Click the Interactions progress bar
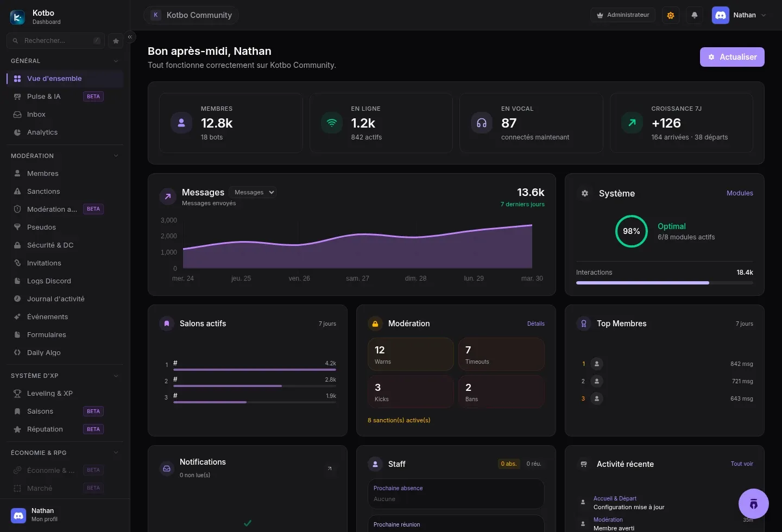The height and width of the screenshot is (532, 782). (665, 283)
